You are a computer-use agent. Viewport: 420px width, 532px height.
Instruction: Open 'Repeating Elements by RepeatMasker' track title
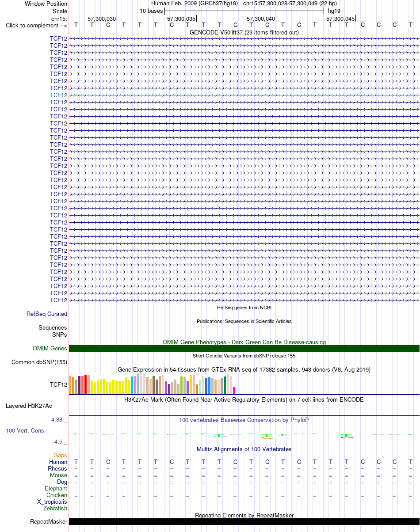(x=244, y=515)
